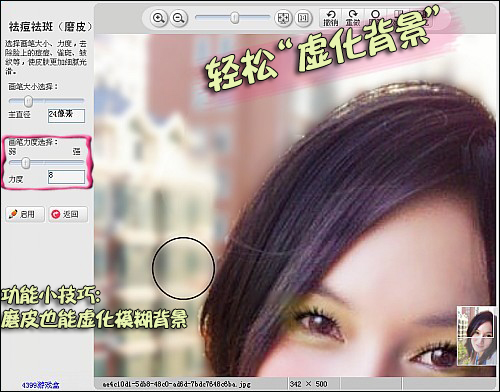The width and height of the screenshot is (500, 392).
Task: Click the 撤销 (undo) toolbar button
Action: [x=331, y=18]
